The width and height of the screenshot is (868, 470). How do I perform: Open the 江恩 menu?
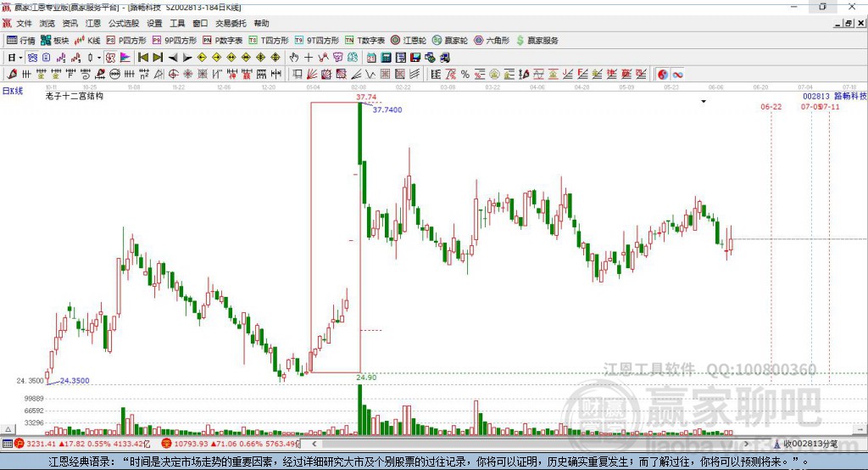(x=93, y=23)
